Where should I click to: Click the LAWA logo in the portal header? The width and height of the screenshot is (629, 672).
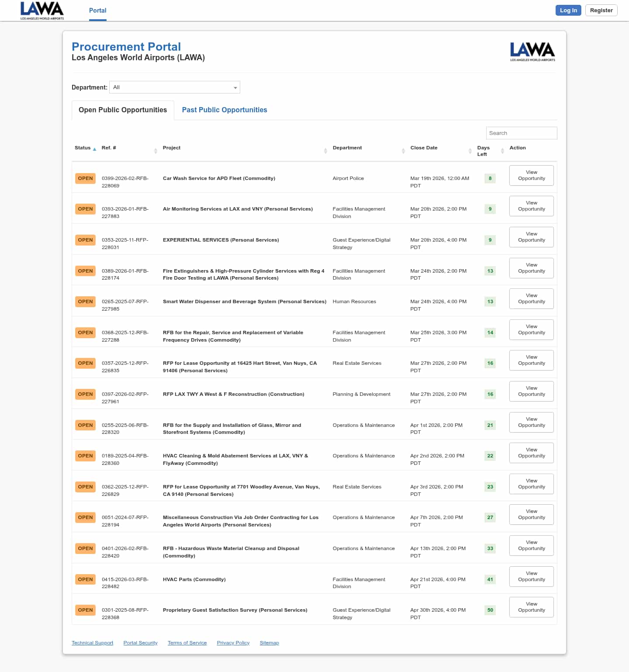coord(532,52)
